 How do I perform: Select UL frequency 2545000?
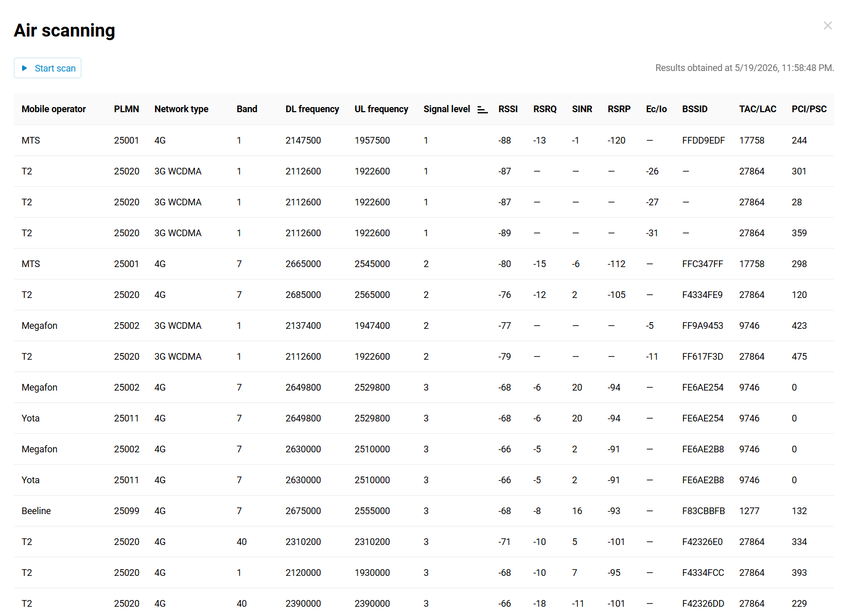pos(372,264)
